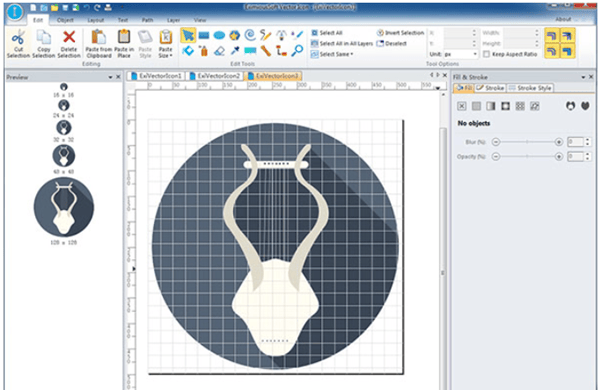Click Invert Selection
Image resolution: width=600 pixels, height=390 pixels.
400,33
